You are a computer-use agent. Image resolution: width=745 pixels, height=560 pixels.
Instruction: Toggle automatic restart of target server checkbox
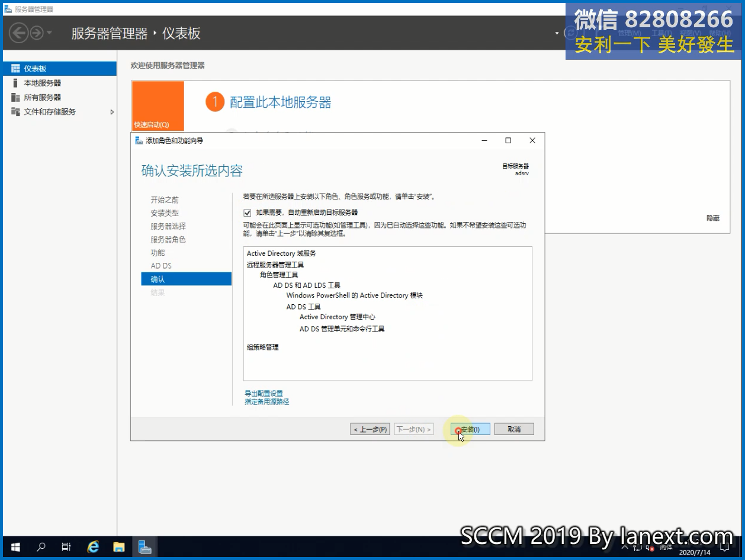click(x=248, y=213)
